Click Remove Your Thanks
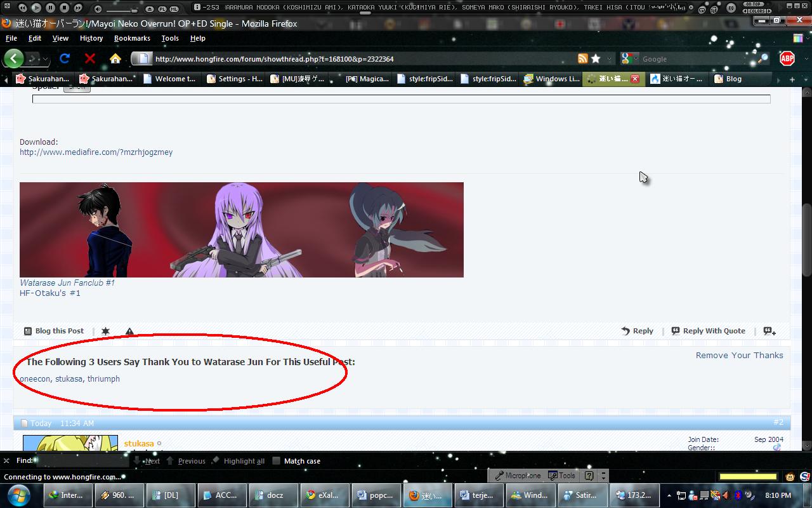 pos(739,355)
